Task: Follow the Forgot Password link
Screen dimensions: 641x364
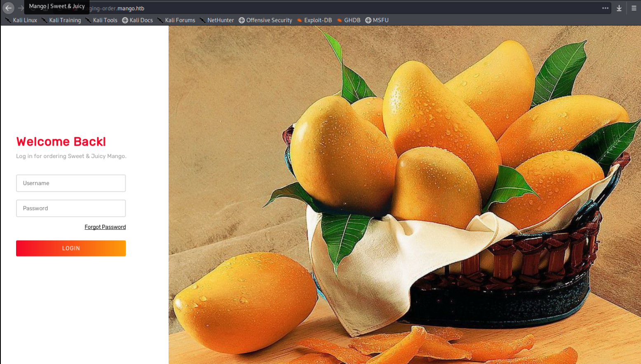Action: click(105, 227)
